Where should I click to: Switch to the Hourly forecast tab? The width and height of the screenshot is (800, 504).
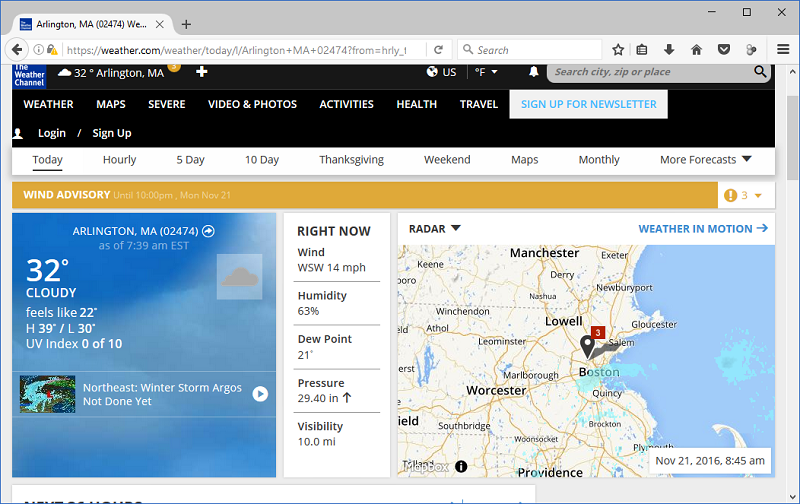119,160
